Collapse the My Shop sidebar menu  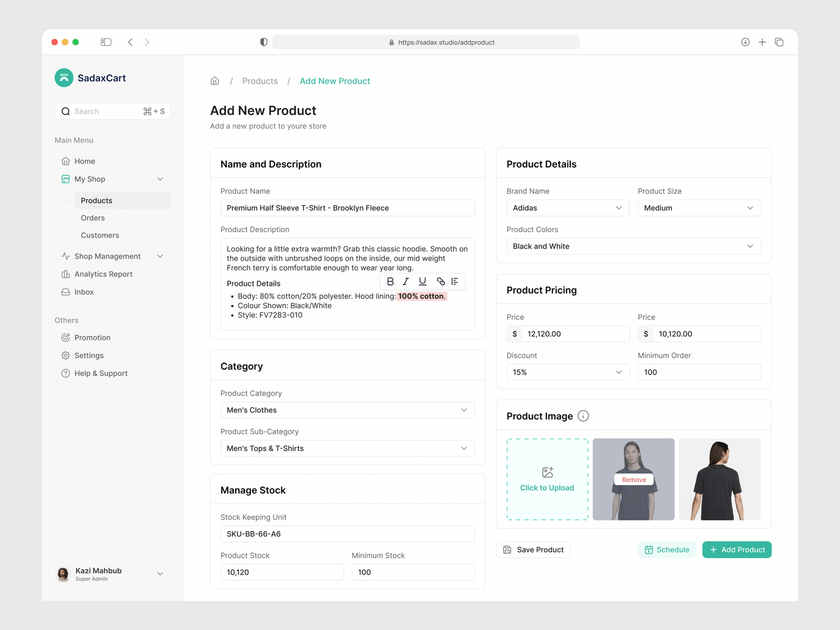(x=160, y=179)
